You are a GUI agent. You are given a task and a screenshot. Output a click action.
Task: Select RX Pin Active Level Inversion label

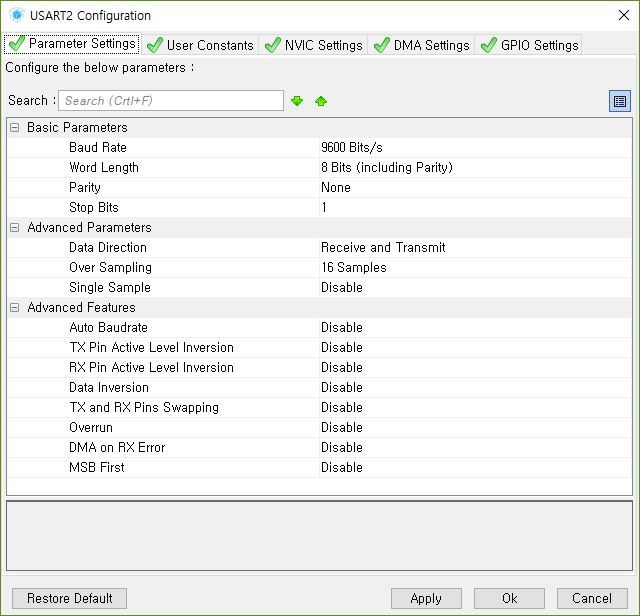pyautogui.click(x=151, y=367)
